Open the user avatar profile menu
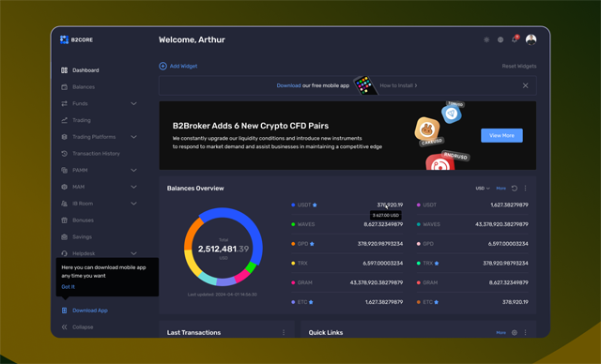601x364 pixels. point(531,39)
